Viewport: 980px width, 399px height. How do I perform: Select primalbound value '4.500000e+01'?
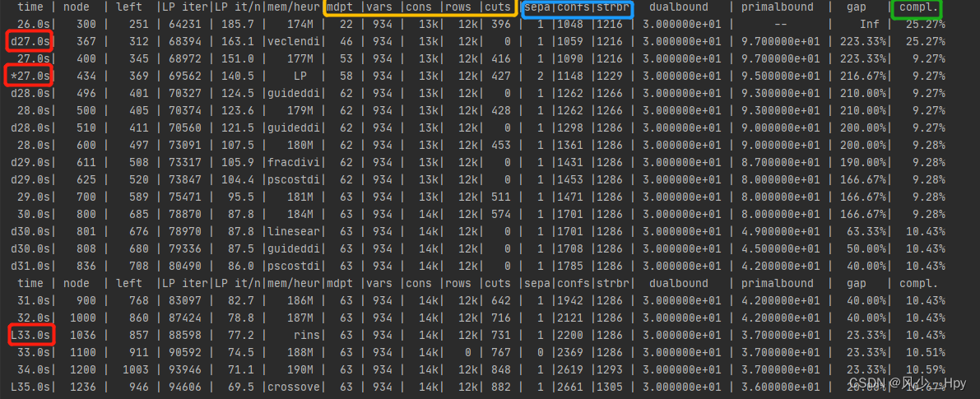click(780, 248)
